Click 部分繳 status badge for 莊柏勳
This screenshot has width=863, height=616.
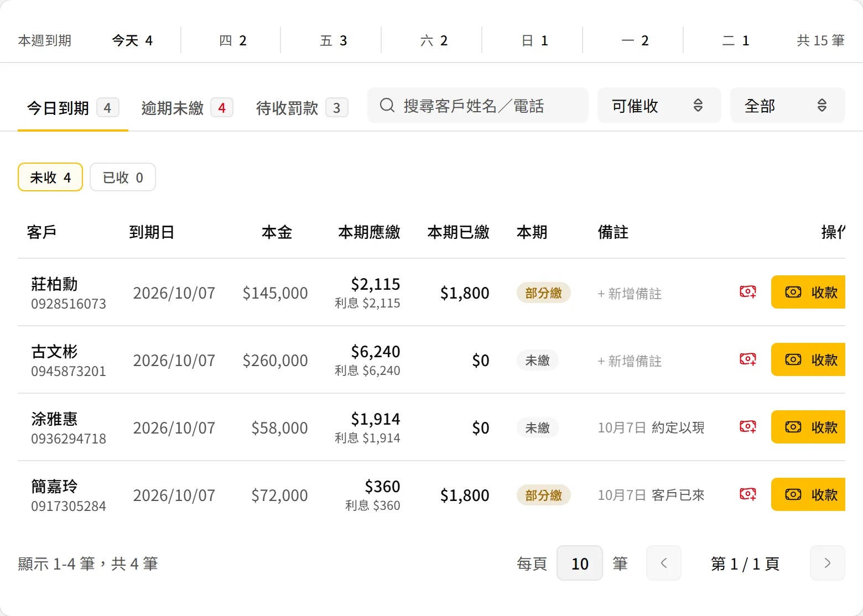click(x=544, y=293)
